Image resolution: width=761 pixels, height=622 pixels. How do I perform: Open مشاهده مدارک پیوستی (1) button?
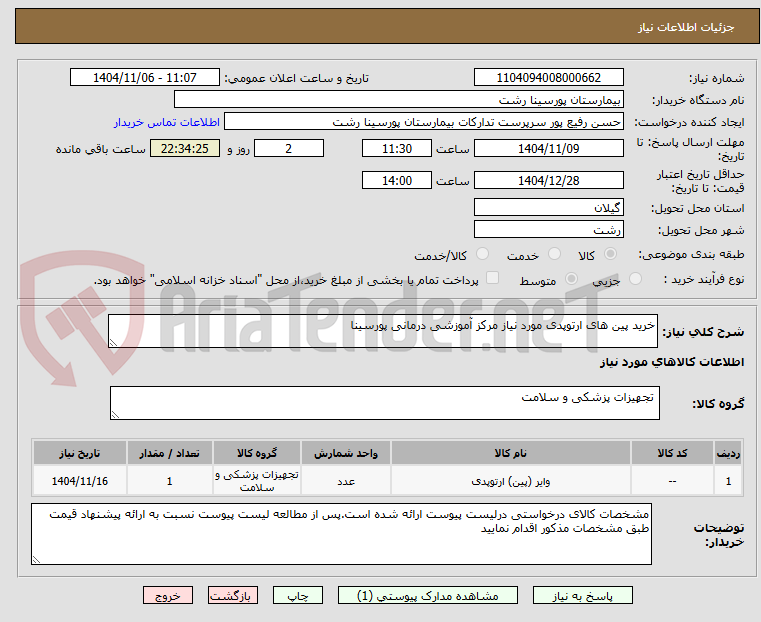(x=428, y=595)
